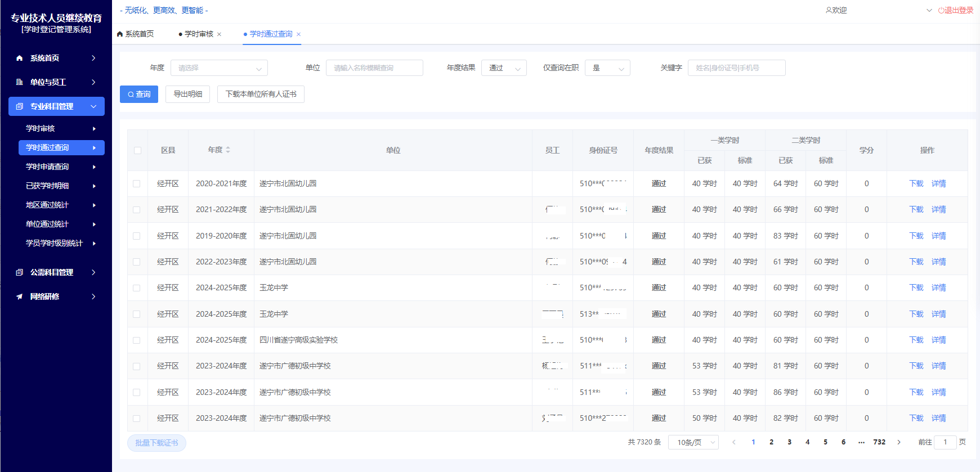980x472 pixels.
Task: Click the 公需科目管理 sidebar icon
Action: click(x=20, y=272)
